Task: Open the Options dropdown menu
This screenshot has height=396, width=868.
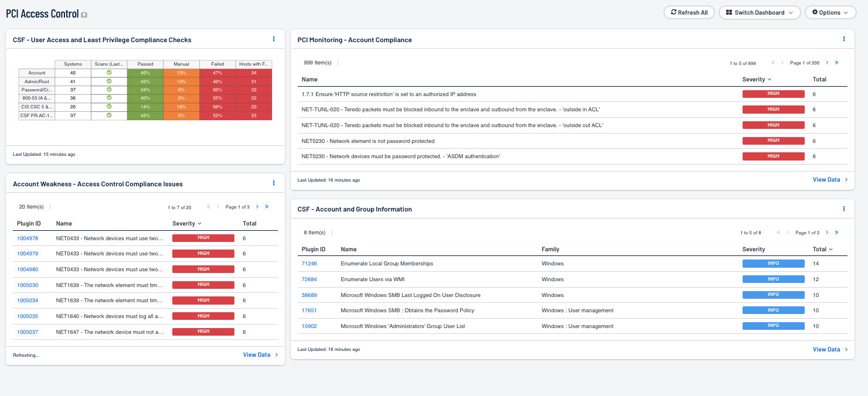Action: (x=830, y=12)
